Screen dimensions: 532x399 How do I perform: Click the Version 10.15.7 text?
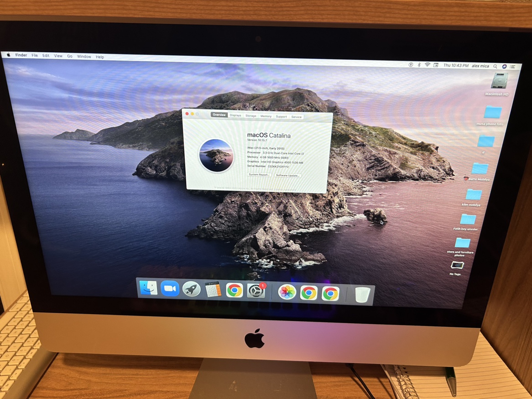click(x=257, y=140)
